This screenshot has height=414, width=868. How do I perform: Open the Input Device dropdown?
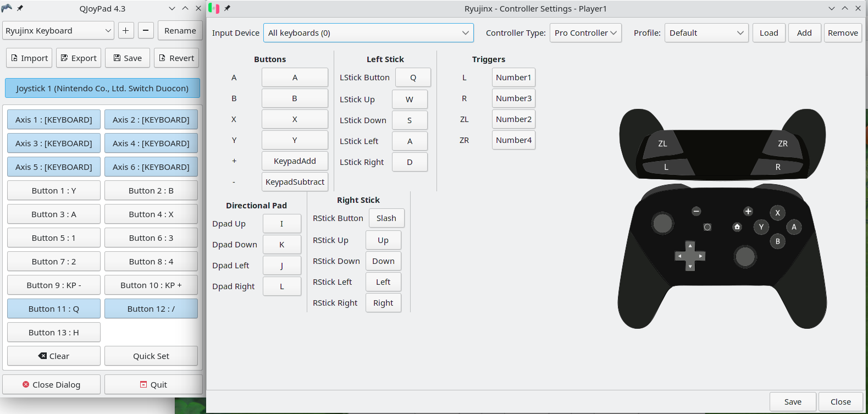click(368, 33)
